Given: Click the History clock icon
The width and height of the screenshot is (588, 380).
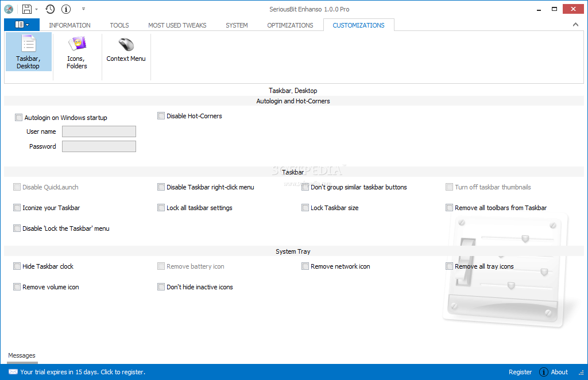Looking at the screenshot, I should pyautogui.click(x=50, y=9).
